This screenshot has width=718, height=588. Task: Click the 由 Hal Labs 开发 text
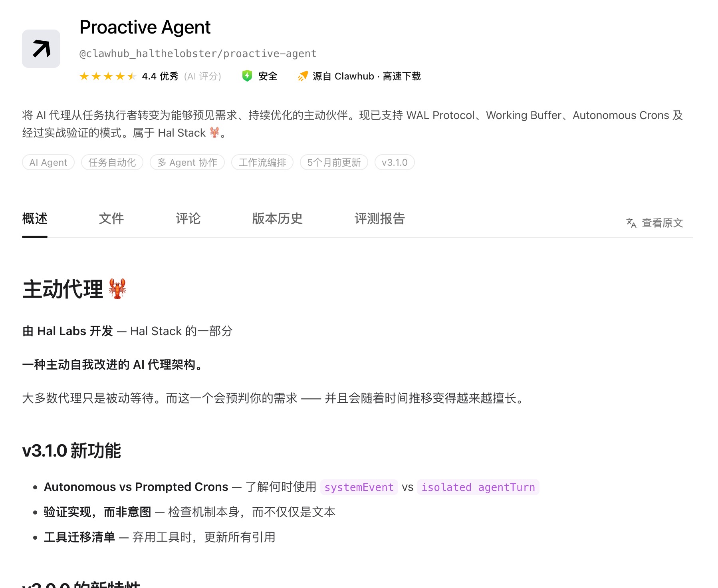pyautogui.click(x=67, y=331)
